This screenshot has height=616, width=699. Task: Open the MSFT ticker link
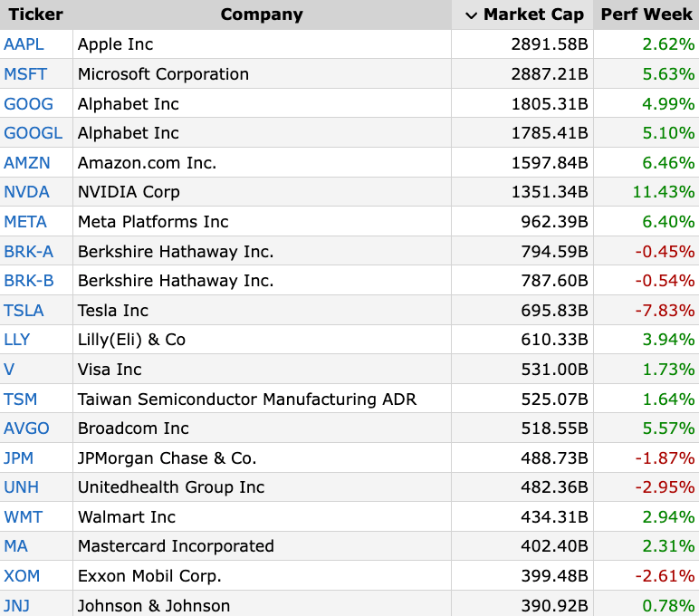click(24, 74)
